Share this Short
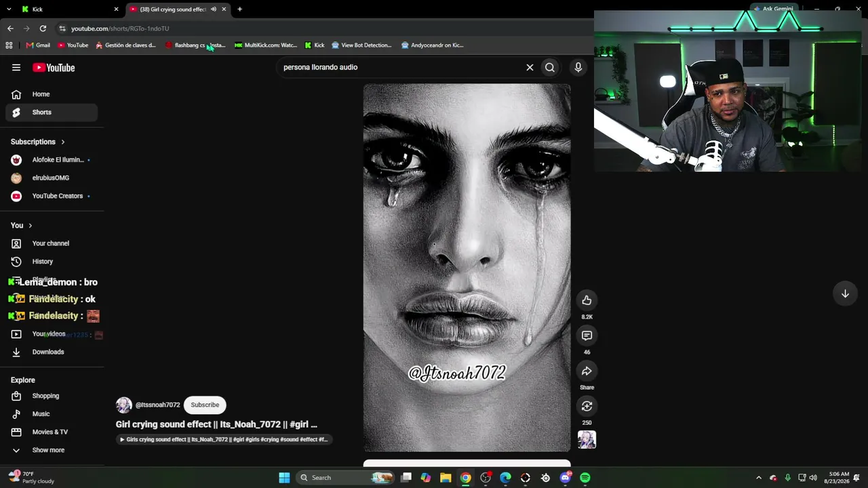 coord(587,371)
